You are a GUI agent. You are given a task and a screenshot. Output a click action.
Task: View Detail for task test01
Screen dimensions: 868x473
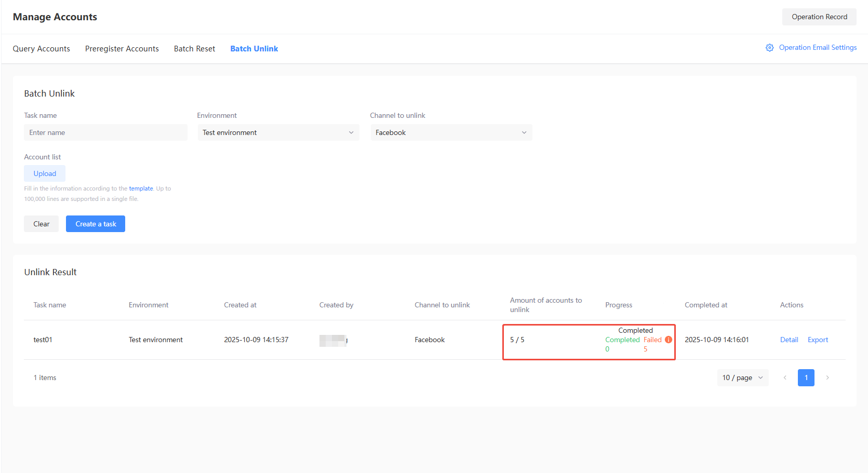[x=789, y=340]
